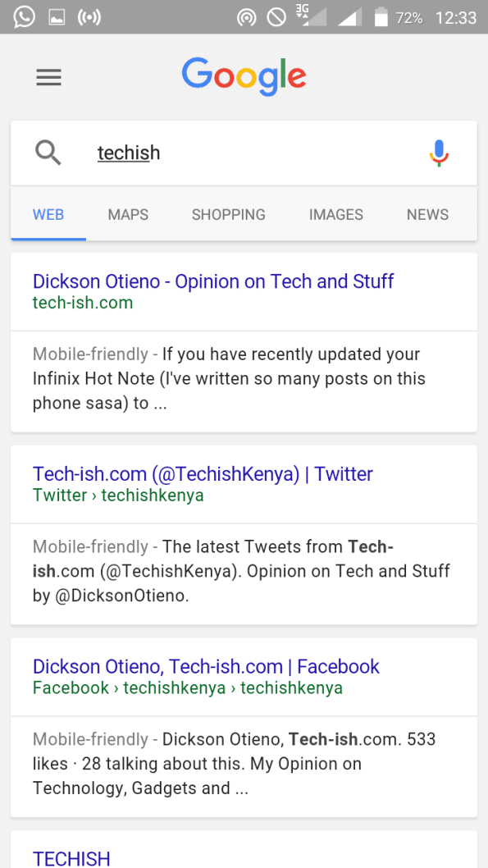Switch to the IMAGES tab
488x868 pixels.
tap(335, 214)
